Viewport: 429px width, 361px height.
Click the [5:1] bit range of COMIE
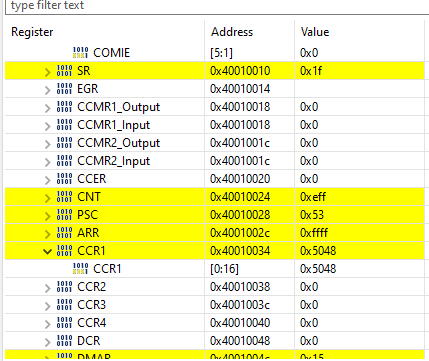(x=222, y=53)
